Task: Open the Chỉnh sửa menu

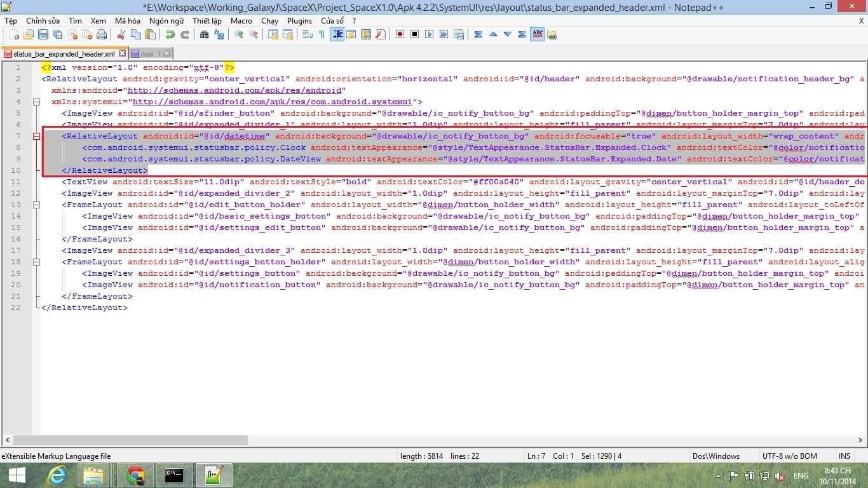Action: 43,20
